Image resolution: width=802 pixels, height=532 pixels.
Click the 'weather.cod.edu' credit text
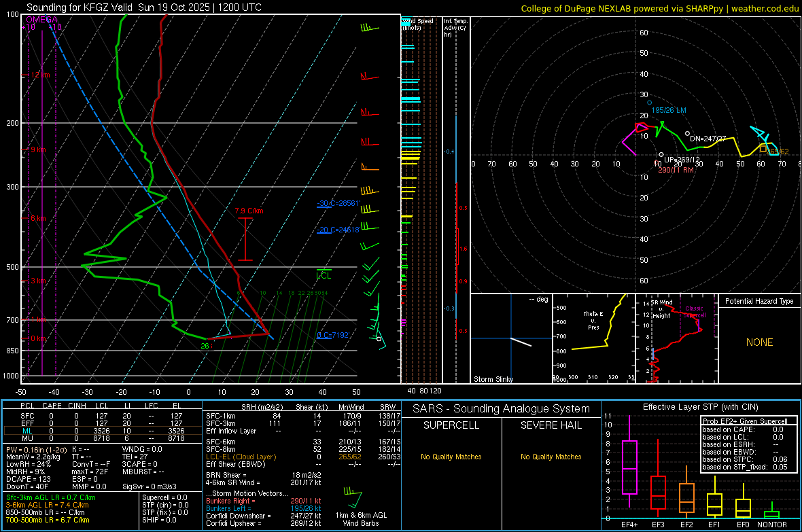tap(765, 8)
